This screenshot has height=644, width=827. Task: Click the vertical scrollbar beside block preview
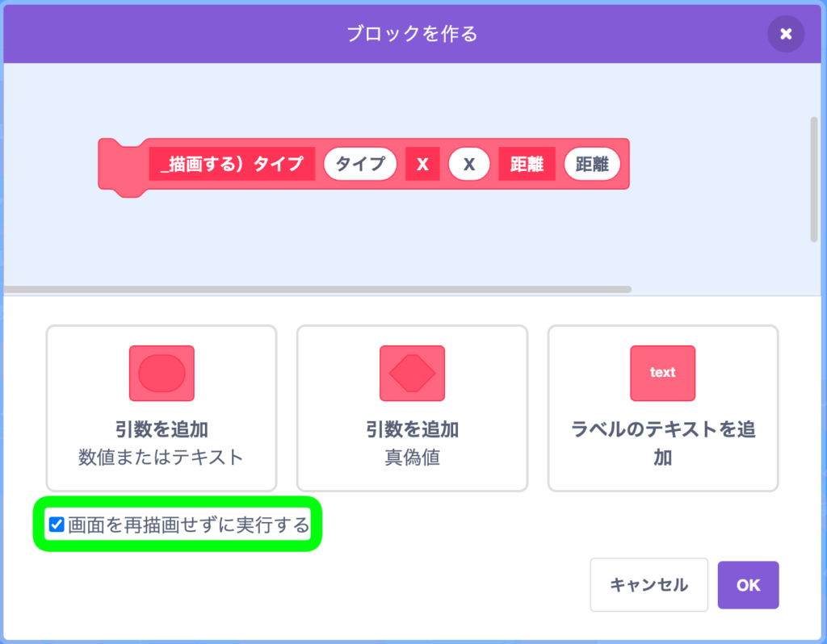tap(814, 180)
